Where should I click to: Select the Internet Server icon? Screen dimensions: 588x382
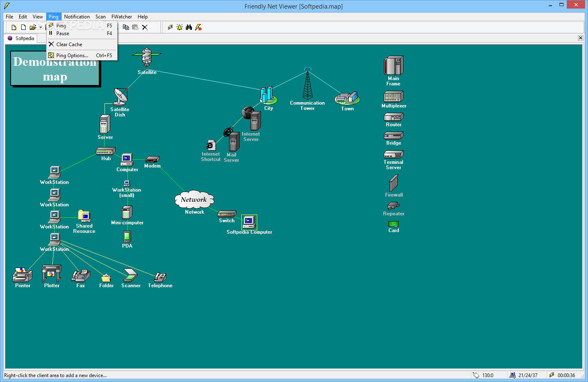click(x=252, y=118)
